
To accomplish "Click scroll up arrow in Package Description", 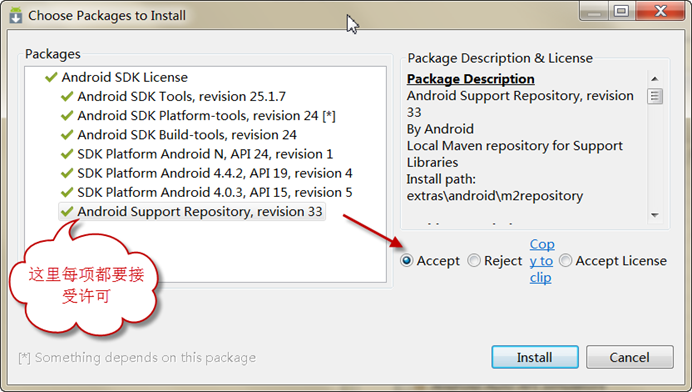I will click(x=655, y=79).
